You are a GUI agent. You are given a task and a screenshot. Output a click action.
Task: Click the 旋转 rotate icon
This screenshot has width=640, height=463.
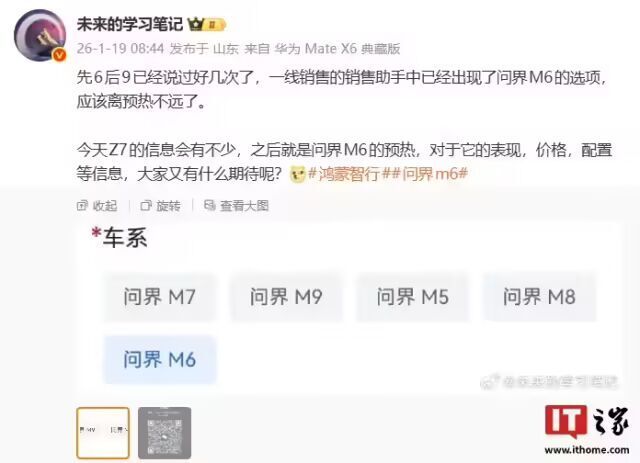click(x=146, y=205)
